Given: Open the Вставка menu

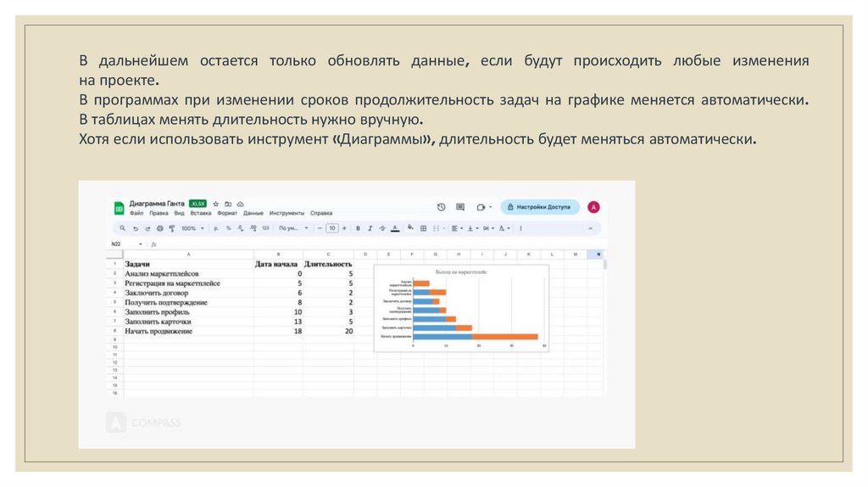Looking at the screenshot, I should coord(201,214).
